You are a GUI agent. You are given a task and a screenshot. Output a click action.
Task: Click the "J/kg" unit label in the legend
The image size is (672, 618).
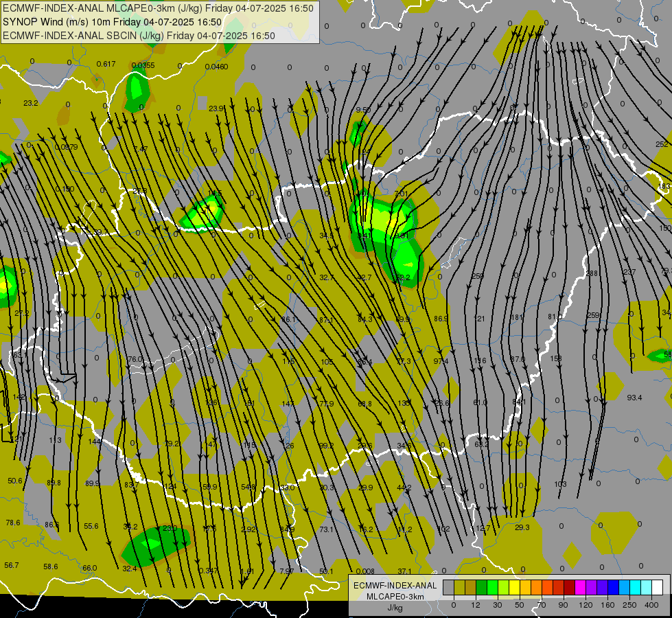pyautogui.click(x=395, y=608)
